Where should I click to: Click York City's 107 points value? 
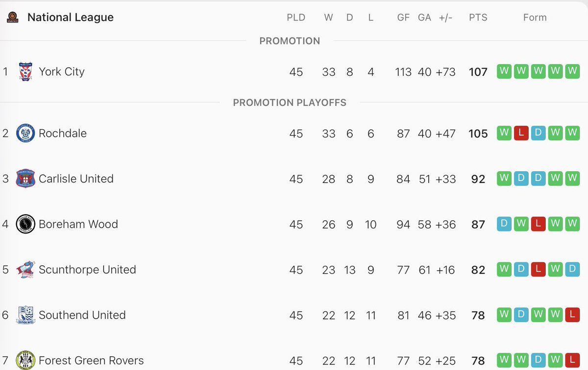pos(478,72)
